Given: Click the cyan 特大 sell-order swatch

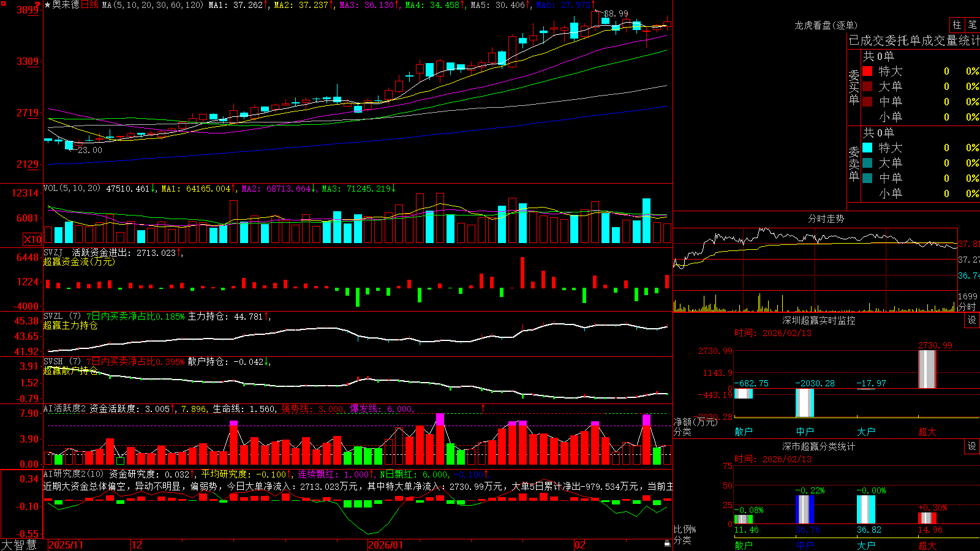Looking at the screenshot, I should [x=867, y=148].
